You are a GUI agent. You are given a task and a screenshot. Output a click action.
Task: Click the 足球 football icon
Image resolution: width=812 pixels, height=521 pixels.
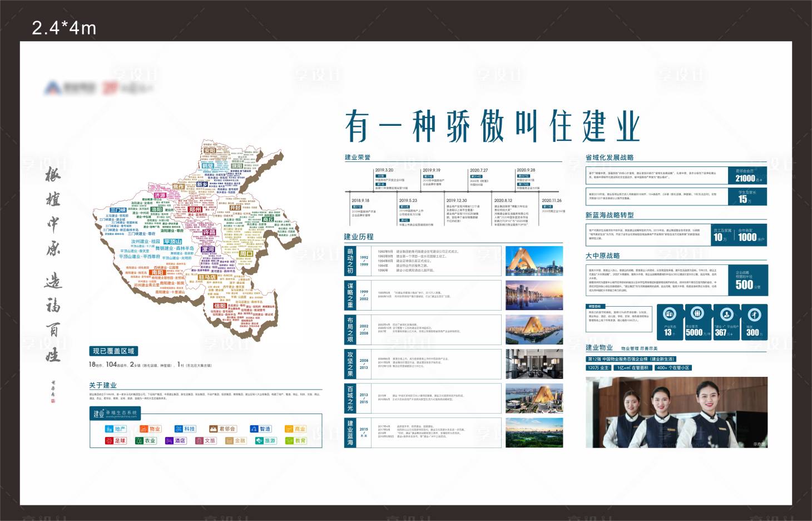[x=116, y=440]
